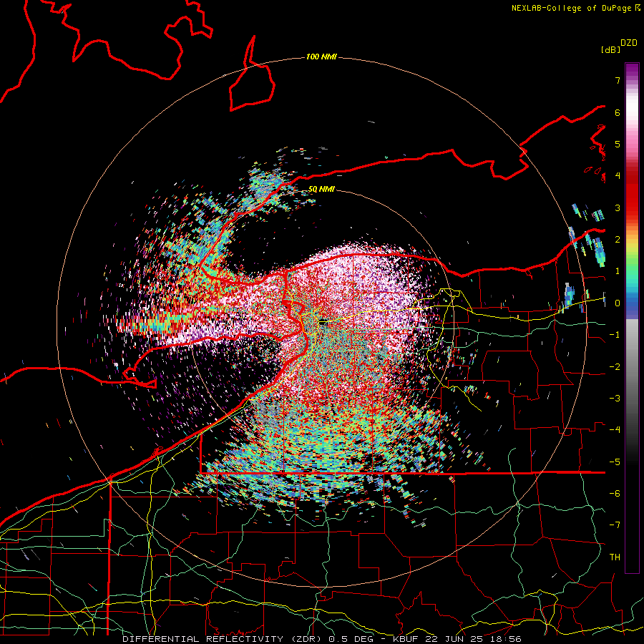Pick the -2 tick label on the scale
644x644 pixels.
[615, 367]
